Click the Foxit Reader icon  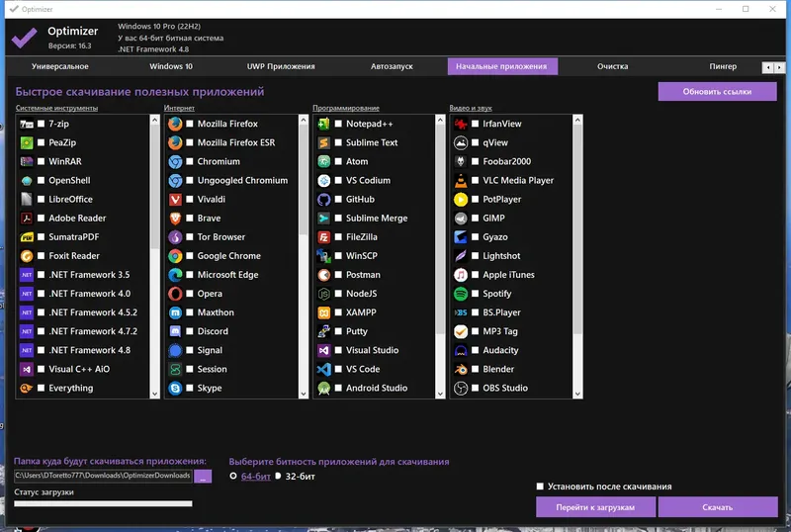(x=27, y=256)
